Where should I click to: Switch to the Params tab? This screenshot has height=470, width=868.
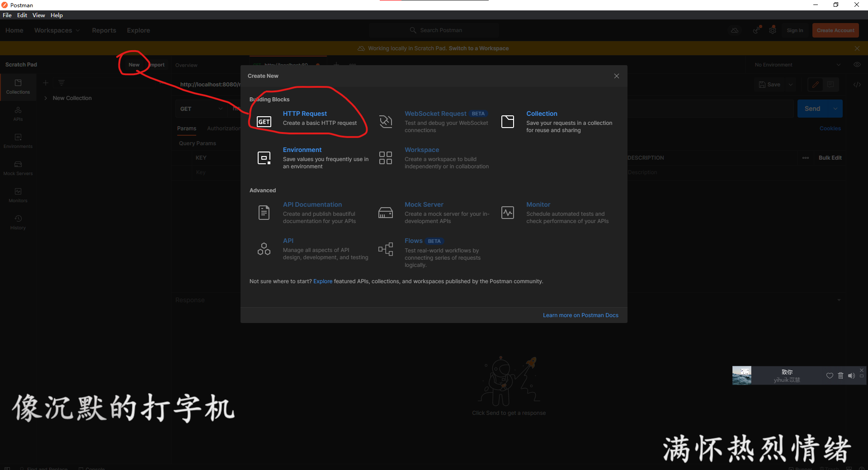(187, 128)
